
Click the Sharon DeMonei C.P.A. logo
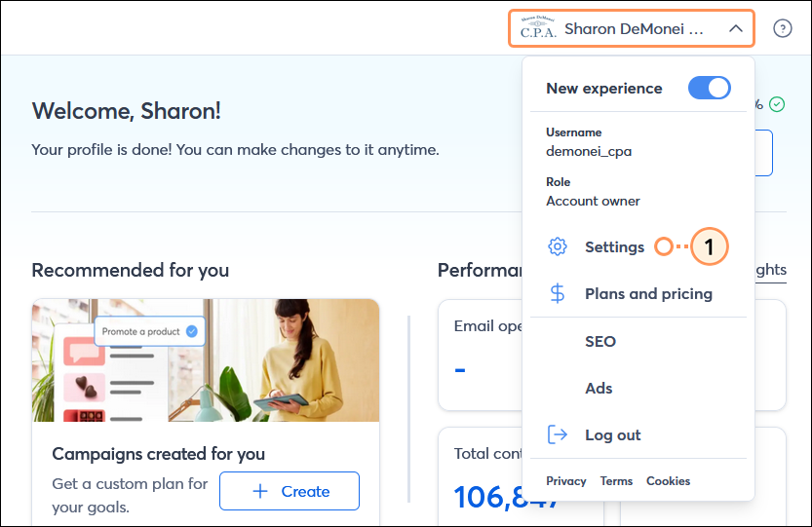point(538,28)
